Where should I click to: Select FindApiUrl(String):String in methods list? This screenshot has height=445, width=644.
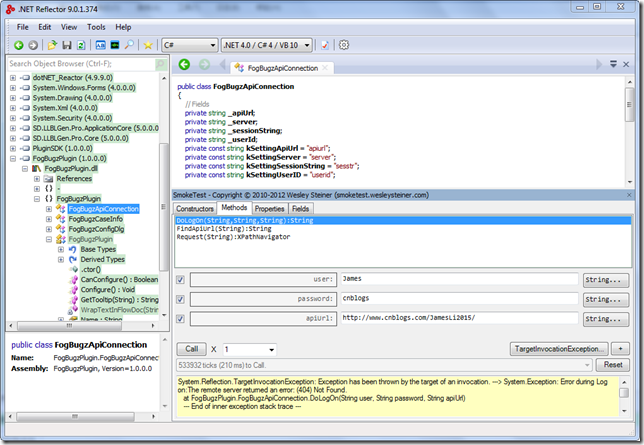(x=224, y=229)
